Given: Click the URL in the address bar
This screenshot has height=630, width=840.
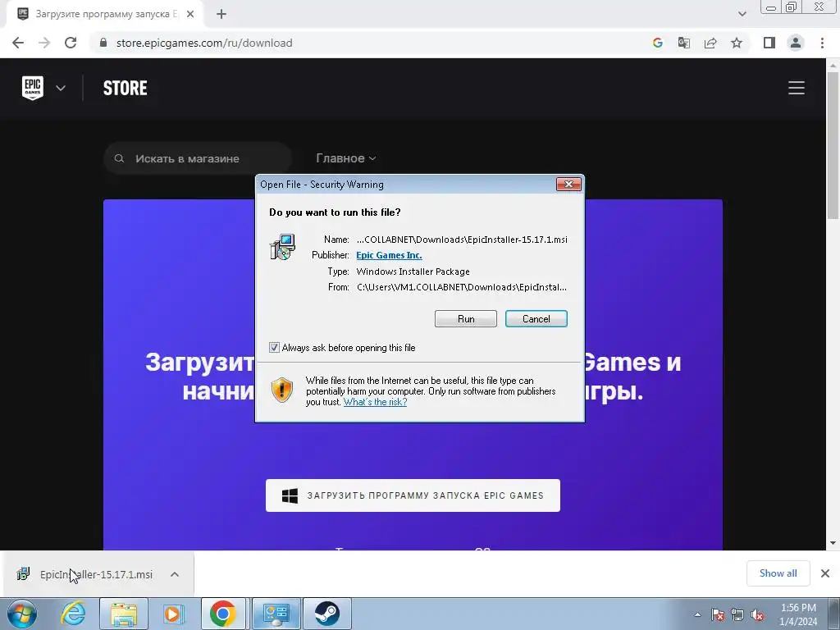Looking at the screenshot, I should 204,43.
